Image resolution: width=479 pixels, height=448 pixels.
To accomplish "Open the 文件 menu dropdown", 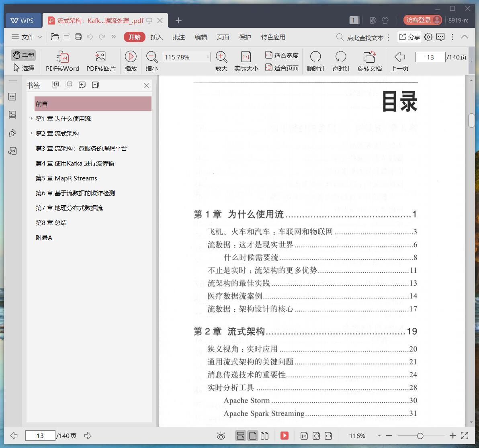I will point(27,37).
